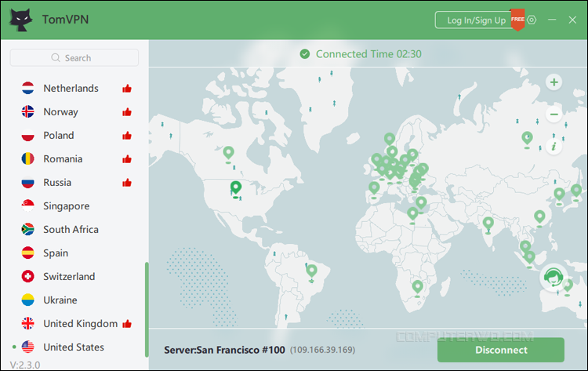Open settings via the hexagon gear icon

[x=532, y=20]
